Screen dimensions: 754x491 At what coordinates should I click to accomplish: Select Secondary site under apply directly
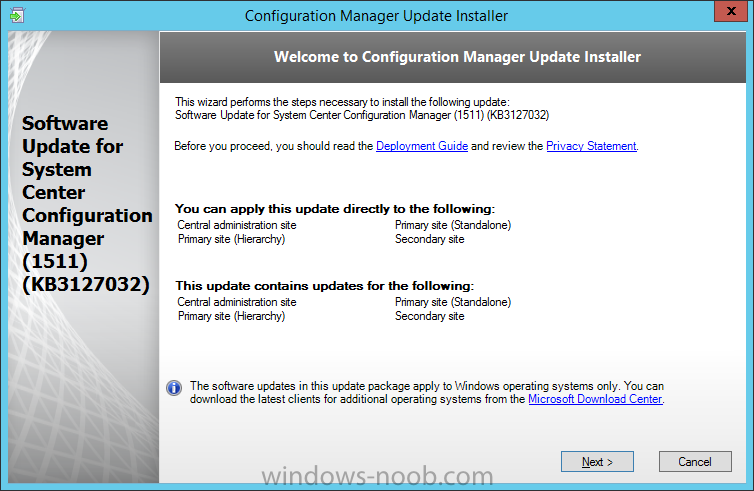click(429, 239)
